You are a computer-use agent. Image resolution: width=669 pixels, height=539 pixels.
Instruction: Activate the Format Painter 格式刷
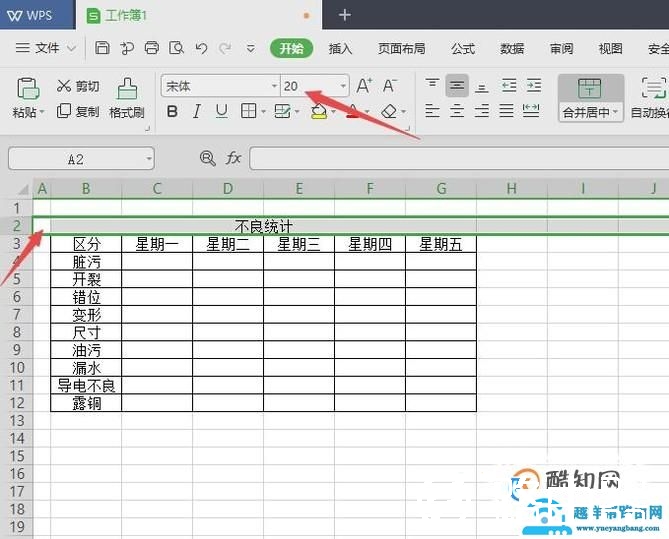click(127, 98)
